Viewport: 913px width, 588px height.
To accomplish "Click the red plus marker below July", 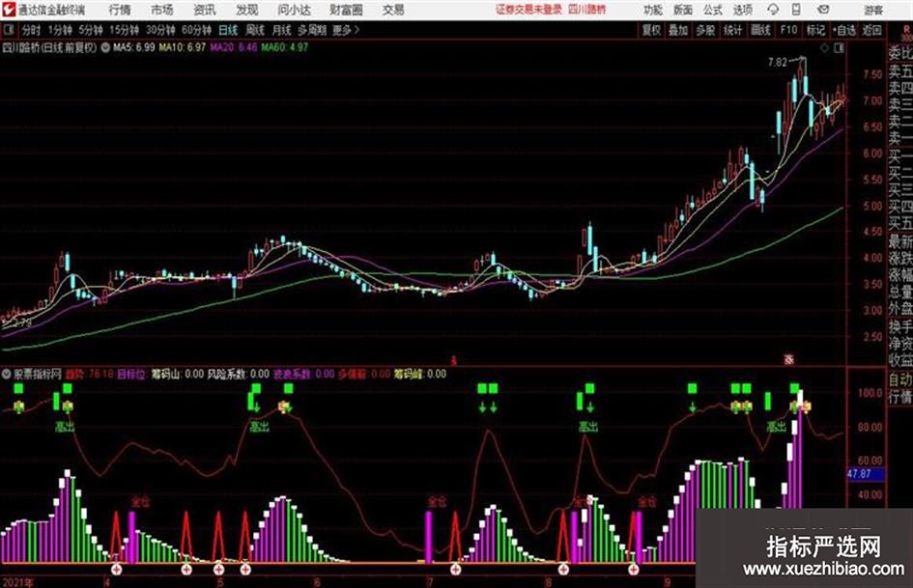I will point(455,569).
